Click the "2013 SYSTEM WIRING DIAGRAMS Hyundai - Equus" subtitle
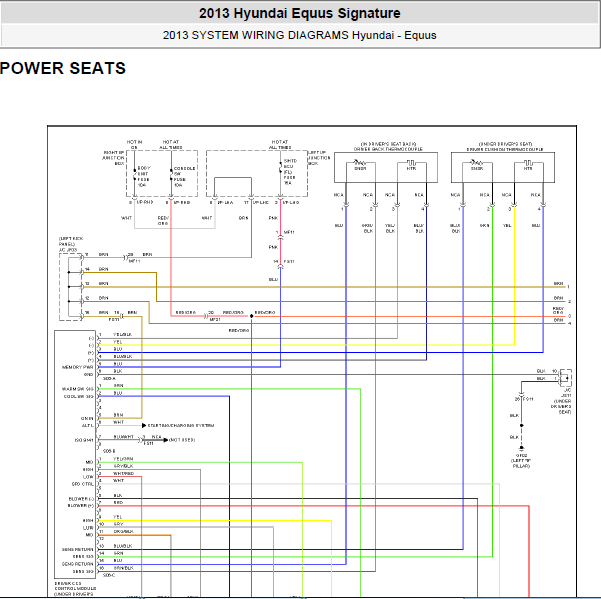This screenshot has width=601, height=599. 299,35
